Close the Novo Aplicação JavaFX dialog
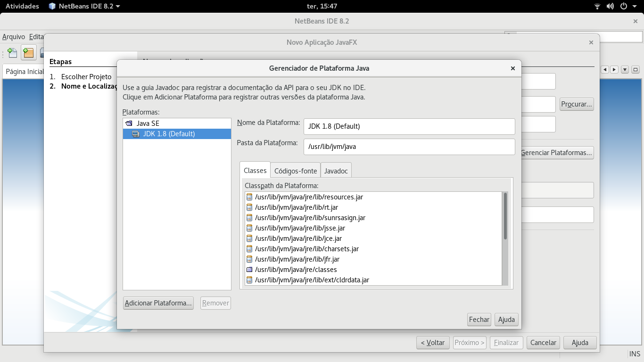644x362 pixels. (x=591, y=42)
